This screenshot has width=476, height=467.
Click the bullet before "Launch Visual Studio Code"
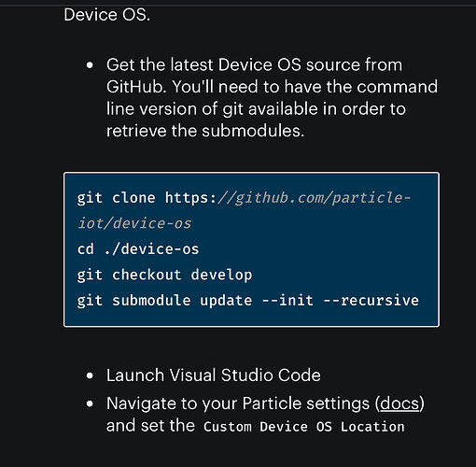point(90,375)
